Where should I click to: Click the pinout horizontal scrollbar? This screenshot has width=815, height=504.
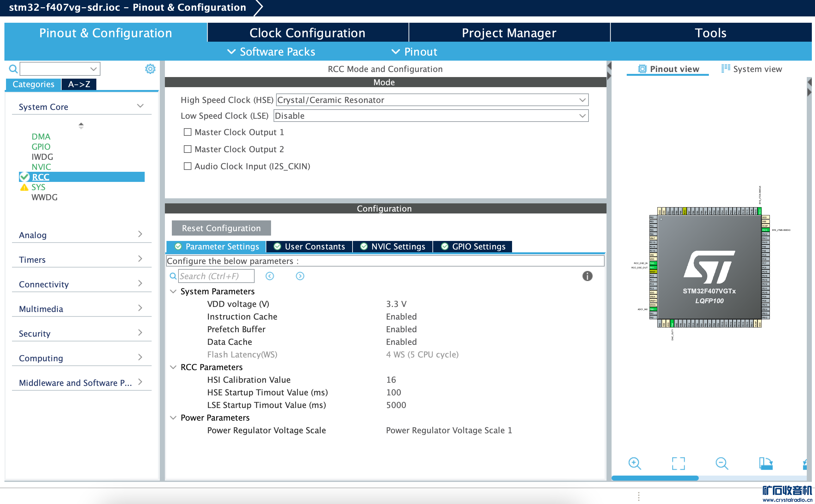[x=655, y=478]
